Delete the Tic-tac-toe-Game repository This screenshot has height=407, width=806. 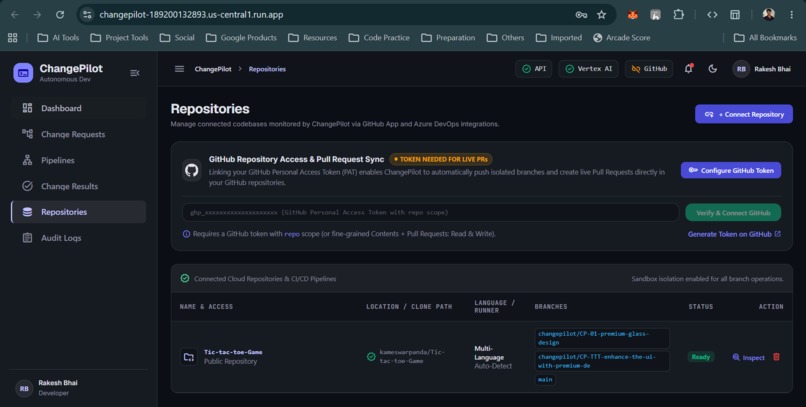pos(776,357)
